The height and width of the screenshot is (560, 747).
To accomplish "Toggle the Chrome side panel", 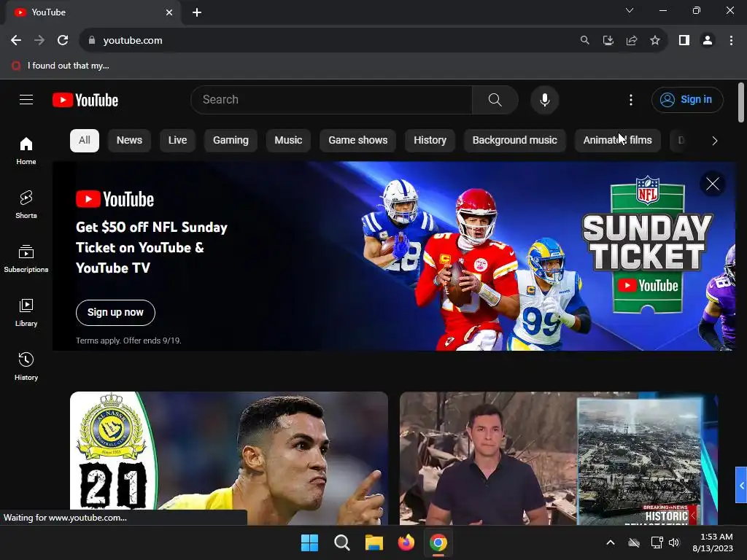I will pyautogui.click(x=684, y=41).
